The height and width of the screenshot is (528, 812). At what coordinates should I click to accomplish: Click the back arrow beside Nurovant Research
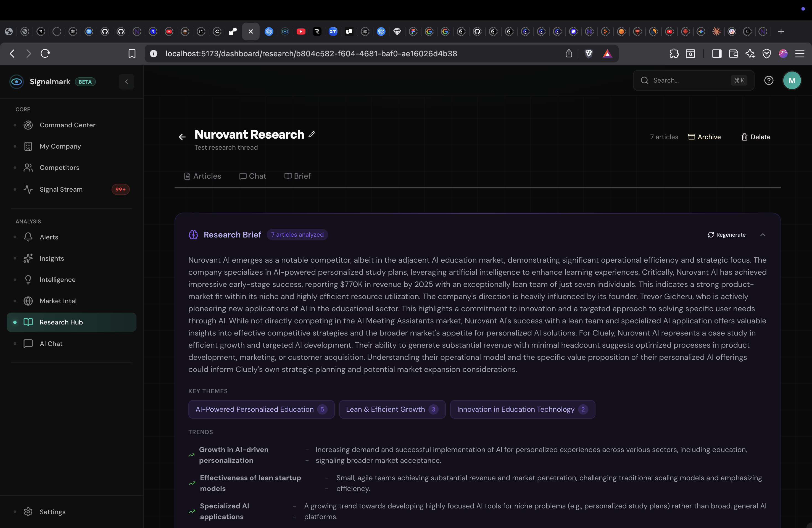[x=182, y=137]
